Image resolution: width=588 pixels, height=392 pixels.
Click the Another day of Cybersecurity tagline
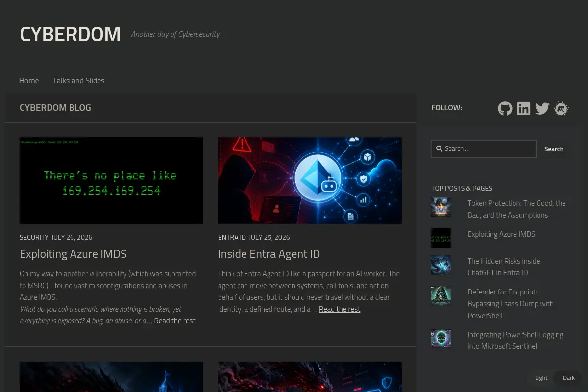point(175,34)
